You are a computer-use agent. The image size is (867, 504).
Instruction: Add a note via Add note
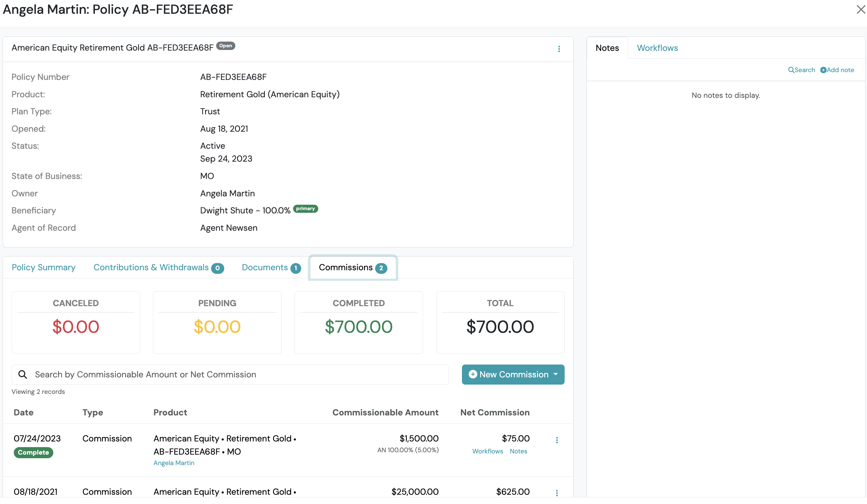click(837, 70)
